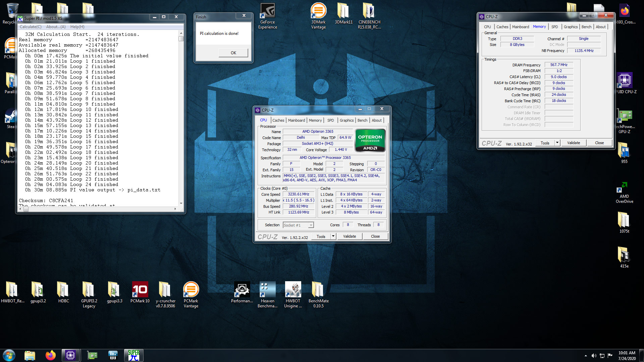
Task: Open Help(H) menu in Super PI
Action: point(77,27)
